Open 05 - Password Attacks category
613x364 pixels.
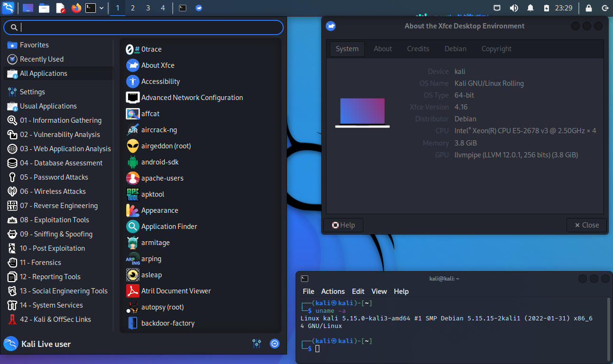(x=59, y=177)
